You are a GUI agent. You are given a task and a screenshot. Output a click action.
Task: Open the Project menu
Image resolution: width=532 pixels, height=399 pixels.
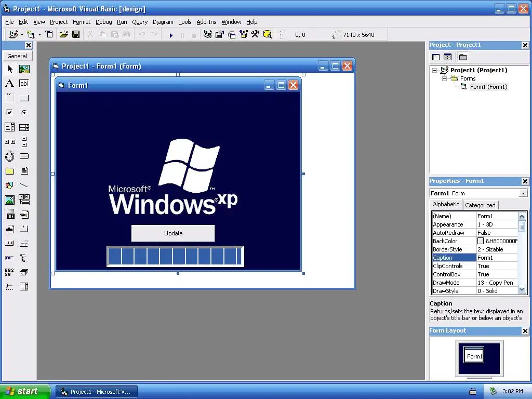pos(59,22)
